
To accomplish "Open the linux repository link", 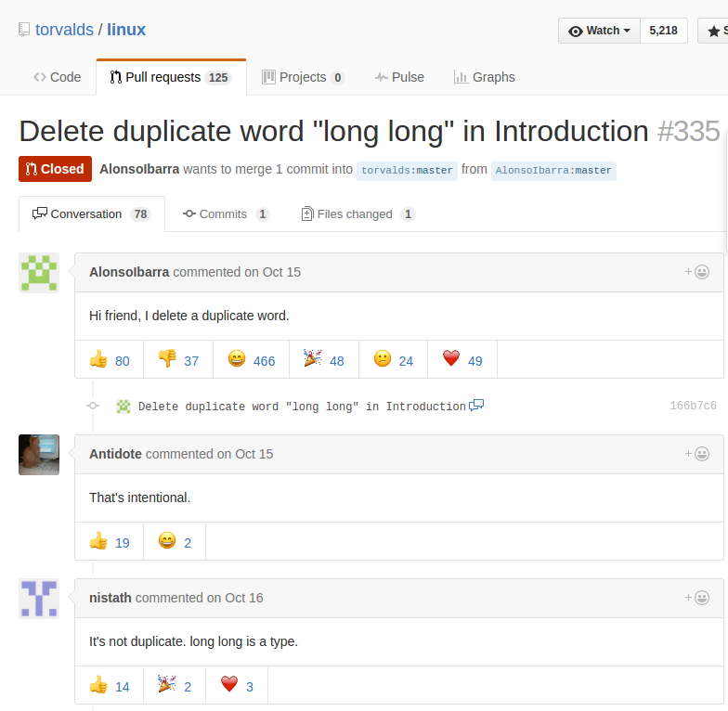I will click(x=126, y=30).
